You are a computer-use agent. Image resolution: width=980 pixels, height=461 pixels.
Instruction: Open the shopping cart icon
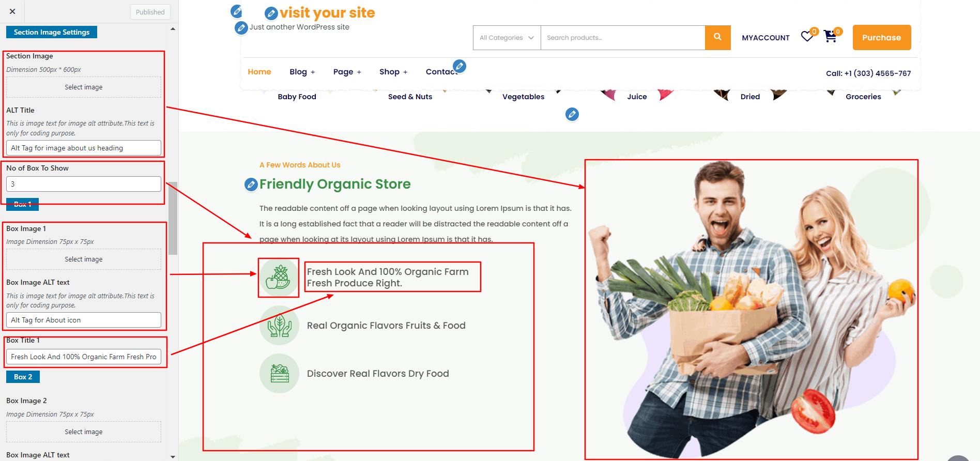click(830, 36)
